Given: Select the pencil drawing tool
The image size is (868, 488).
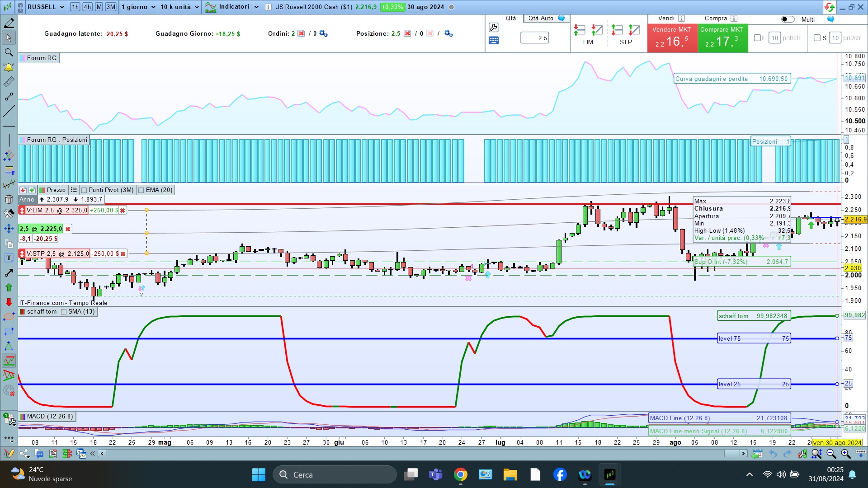Looking at the screenshot, I should pyautogui.click(x=9, y=23).
